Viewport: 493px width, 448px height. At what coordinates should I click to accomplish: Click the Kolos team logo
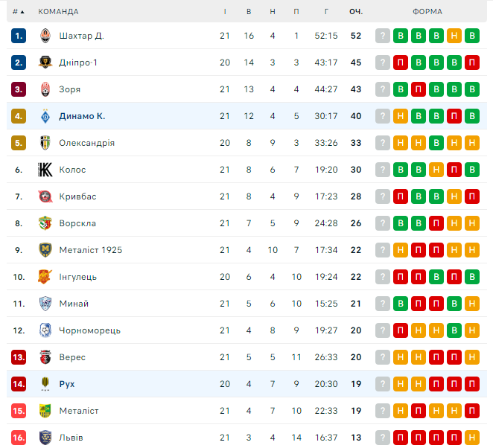pos(45,170)
